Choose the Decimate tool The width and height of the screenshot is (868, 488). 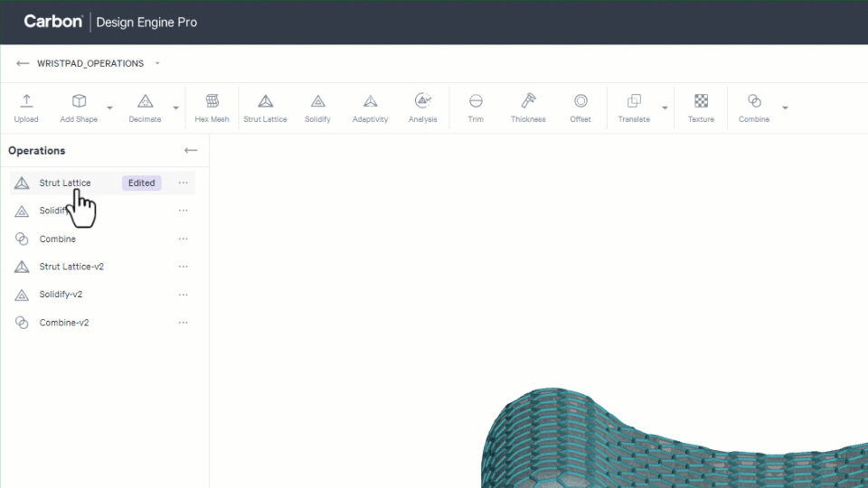tap(145, 108)
